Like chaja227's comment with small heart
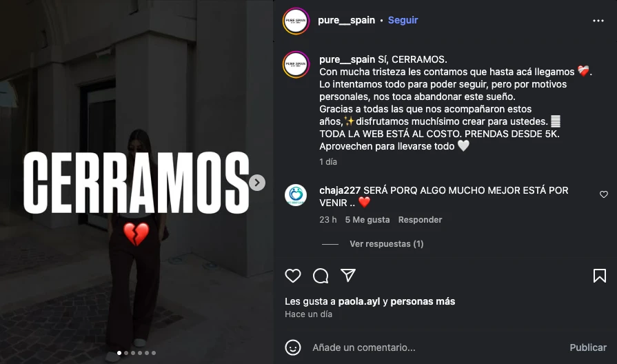617x364 pixels. pyautogui.click(x=604, y=194)
